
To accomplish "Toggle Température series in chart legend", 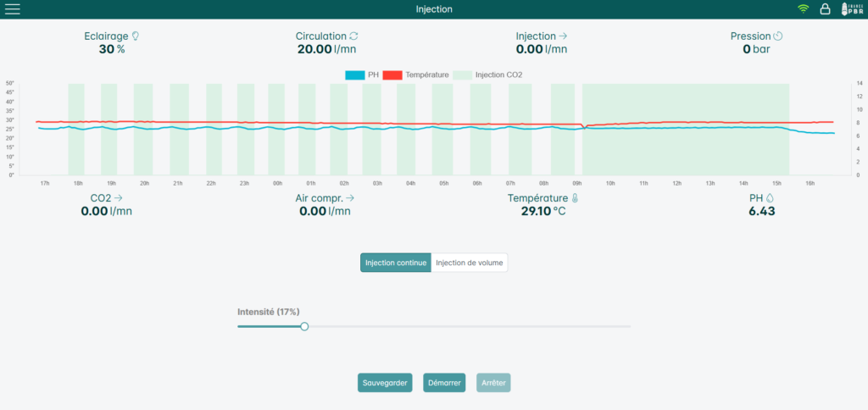I will (x=415, y=75).
